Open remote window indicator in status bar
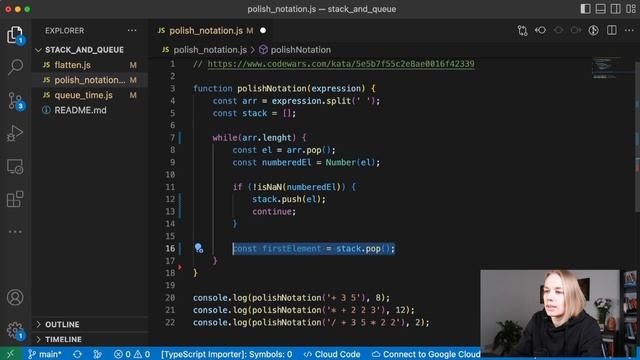Viewport: 640px width, 360px height. click(11, 354)
